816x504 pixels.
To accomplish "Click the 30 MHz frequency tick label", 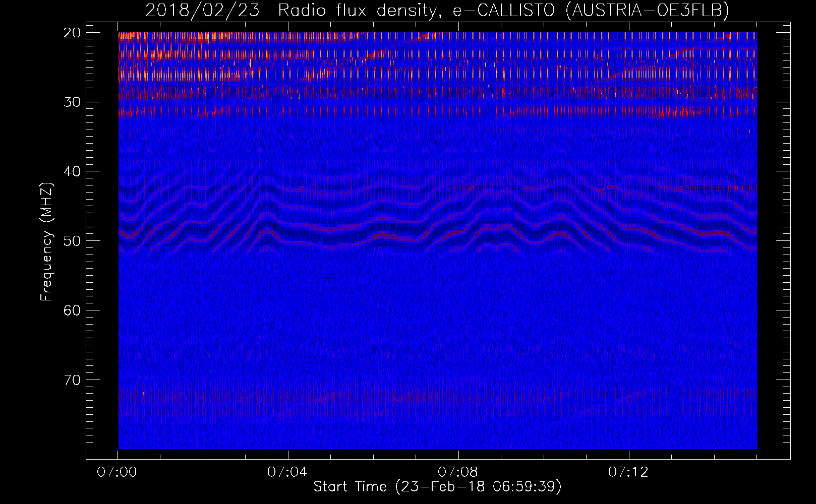I will [x=73, y=102].
